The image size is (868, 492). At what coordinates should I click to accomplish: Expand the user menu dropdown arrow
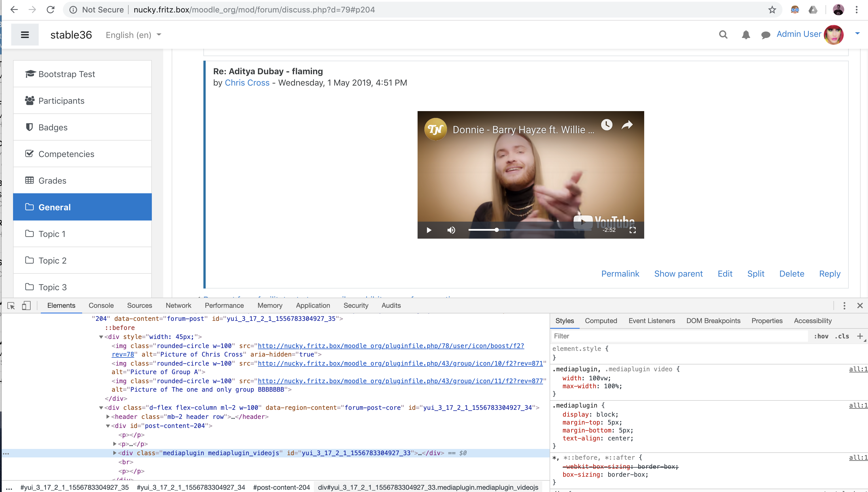pos(857,33)
